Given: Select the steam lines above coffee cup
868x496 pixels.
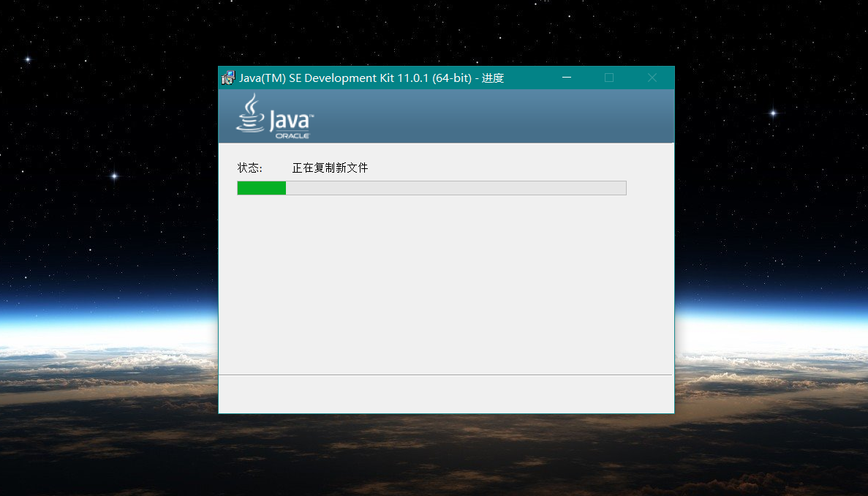Looking at the screenshot, I should (x=252, y=105).
